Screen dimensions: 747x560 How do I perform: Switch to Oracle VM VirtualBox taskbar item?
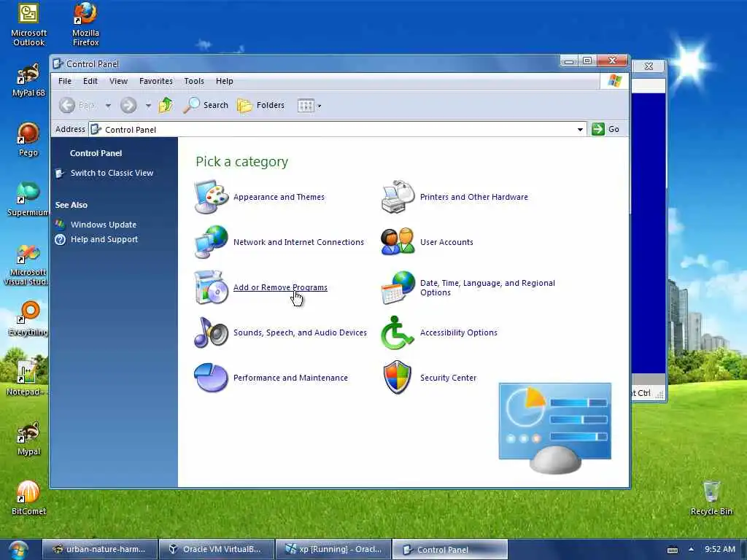(217, 549)
